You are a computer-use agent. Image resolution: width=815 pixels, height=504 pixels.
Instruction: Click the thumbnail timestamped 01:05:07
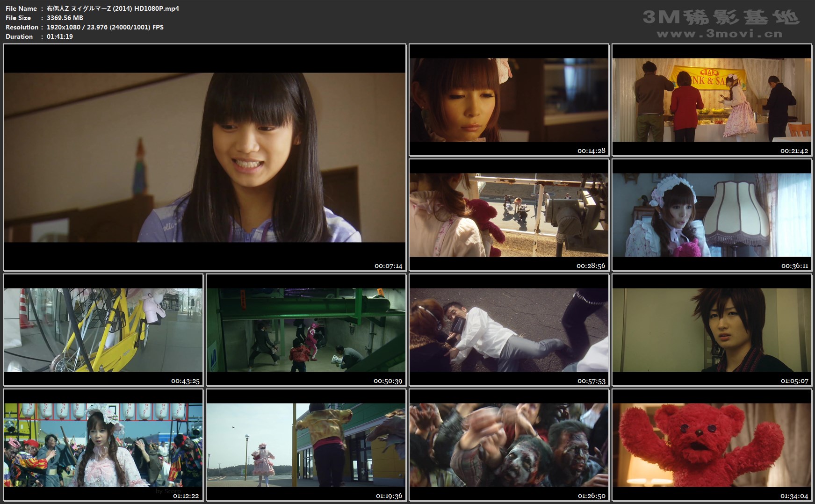712,330
